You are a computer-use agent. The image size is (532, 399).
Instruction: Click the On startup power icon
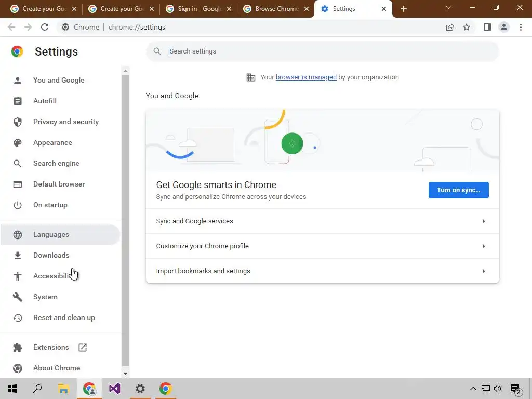[17, 205]
